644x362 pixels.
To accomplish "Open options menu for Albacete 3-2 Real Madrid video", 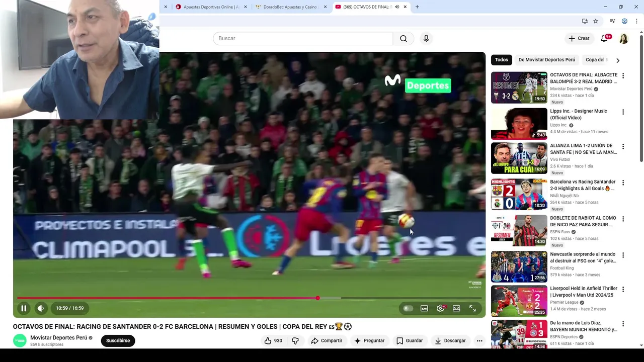I will [x=623, y=76].
